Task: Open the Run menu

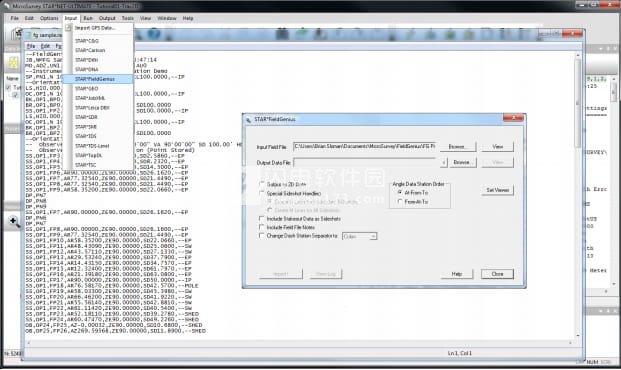Action: tap(88, 18)
